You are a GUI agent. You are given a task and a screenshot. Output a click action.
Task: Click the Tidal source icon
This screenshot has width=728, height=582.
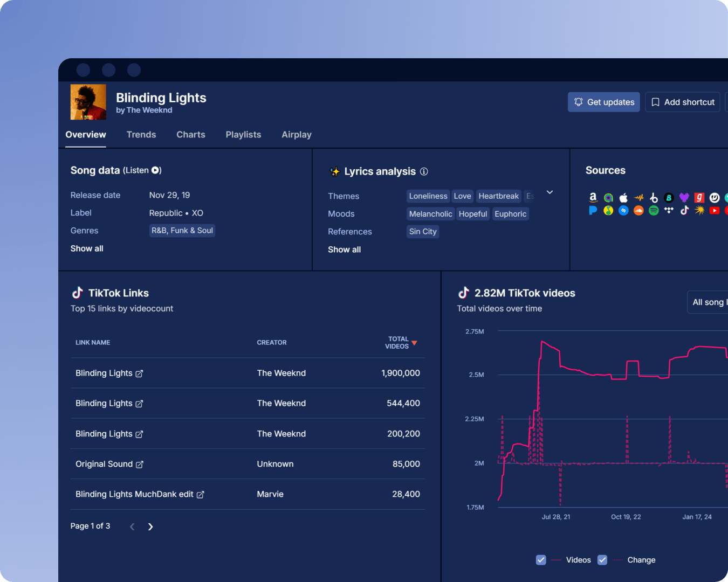pyautogui.click(x=669, y=211)
